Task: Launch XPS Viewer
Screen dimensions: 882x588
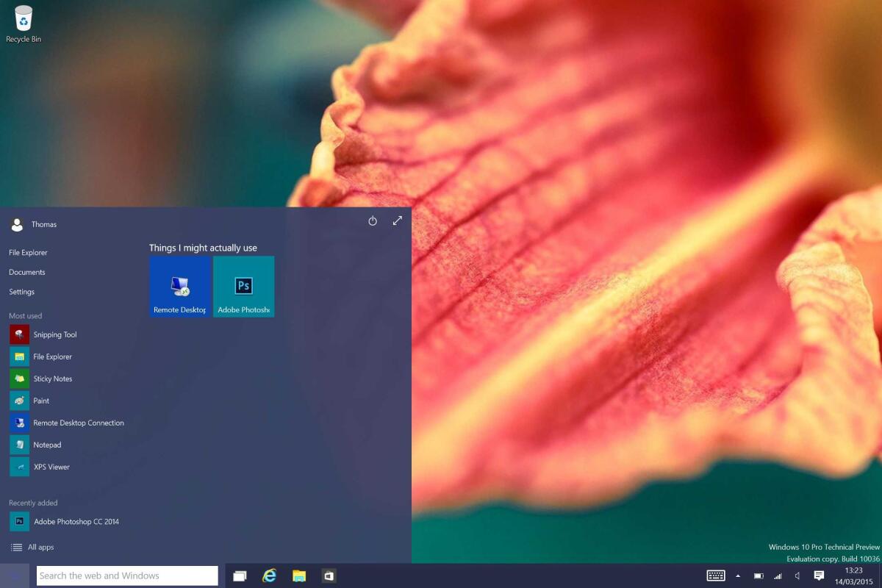Action: tap(51, 467)
